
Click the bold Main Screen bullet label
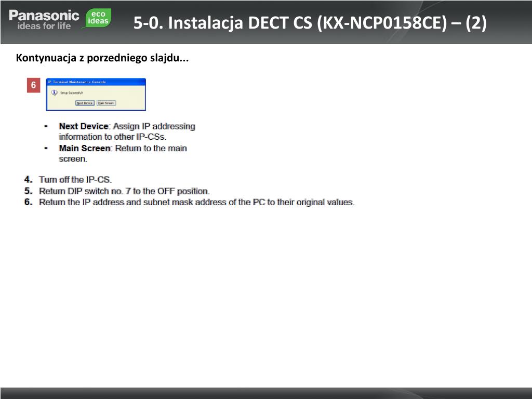[x=85, y=148]
